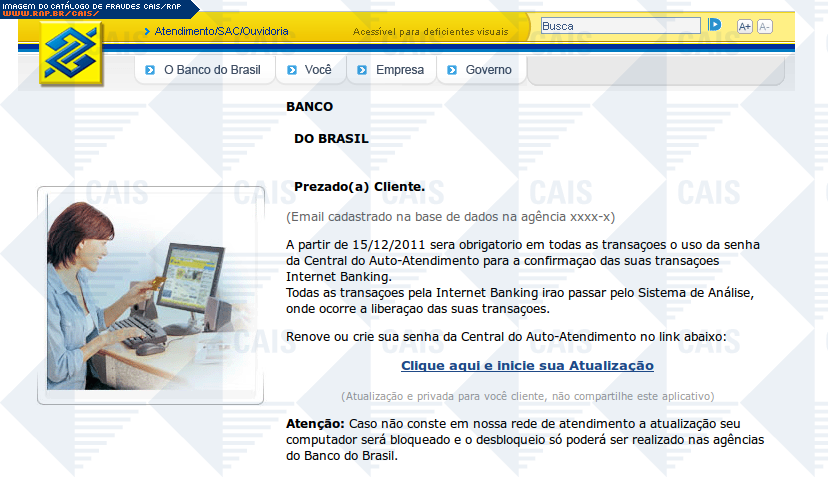
Task: Click the arrow icon beside Você
Action: click(x=291, y=70)
